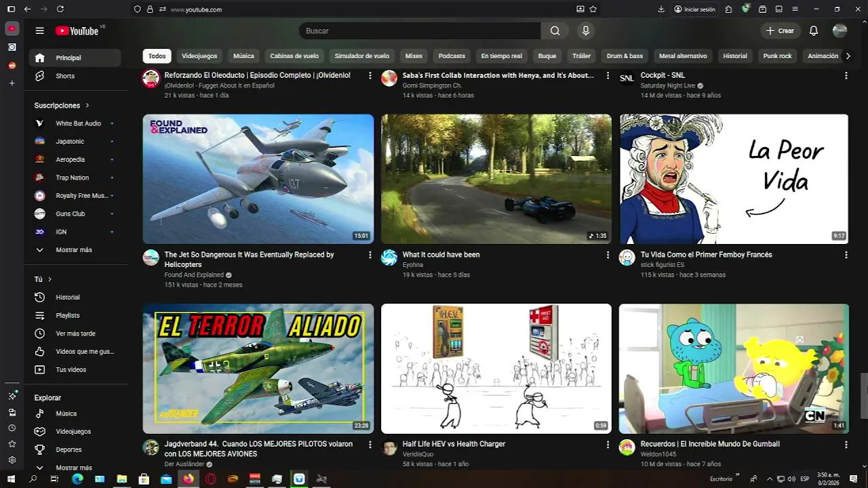Viewport: 868px width, 488px height.
Task: Go back with browser back arrow
Action: pos(27,9)
